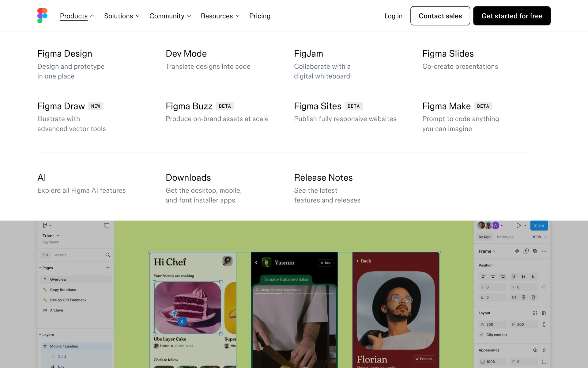Toggle the sidebar panel icon near Trivet

pyautogui.click(x=107, y=225)
